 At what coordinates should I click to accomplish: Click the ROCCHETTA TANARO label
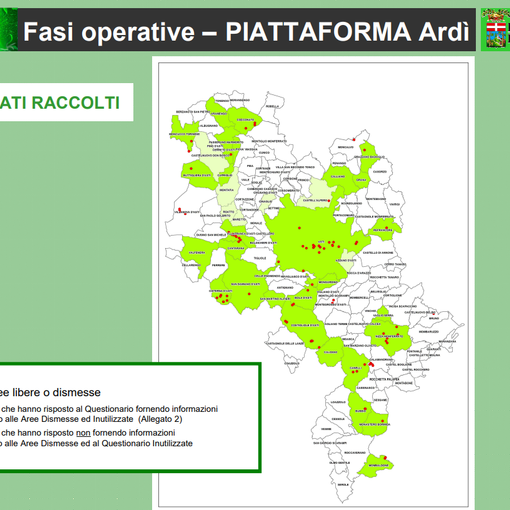pos(384,277)
